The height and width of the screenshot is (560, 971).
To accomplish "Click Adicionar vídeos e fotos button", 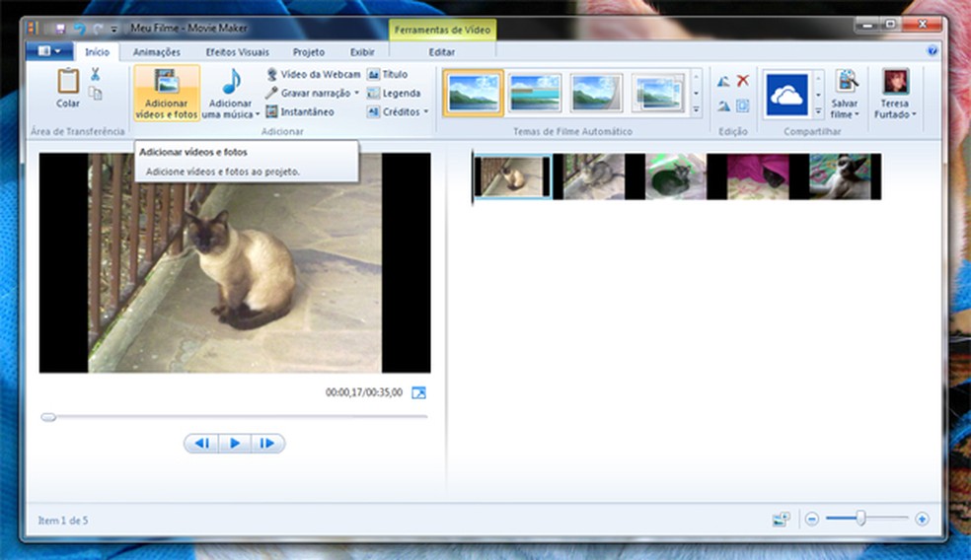I will 167,94.
